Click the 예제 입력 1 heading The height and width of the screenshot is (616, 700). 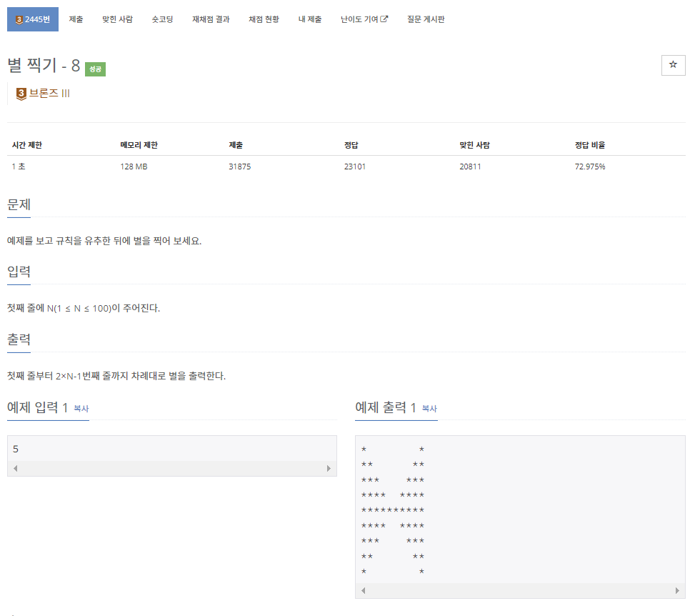pos(37,407)
